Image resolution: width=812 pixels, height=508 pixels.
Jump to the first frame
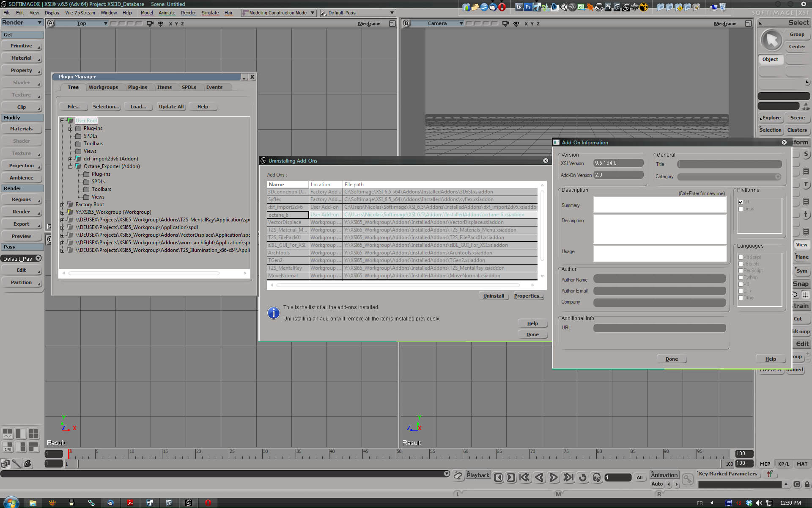click(524, 478)
